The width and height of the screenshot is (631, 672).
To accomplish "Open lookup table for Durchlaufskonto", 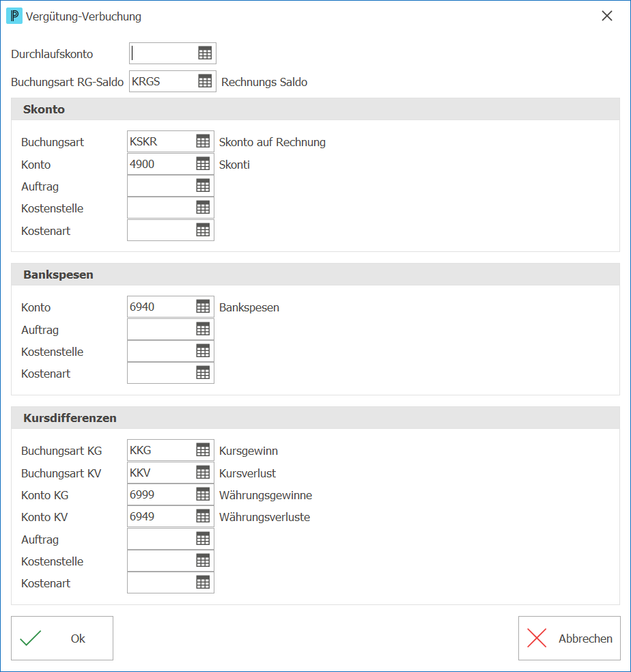I will pos(205,53).
